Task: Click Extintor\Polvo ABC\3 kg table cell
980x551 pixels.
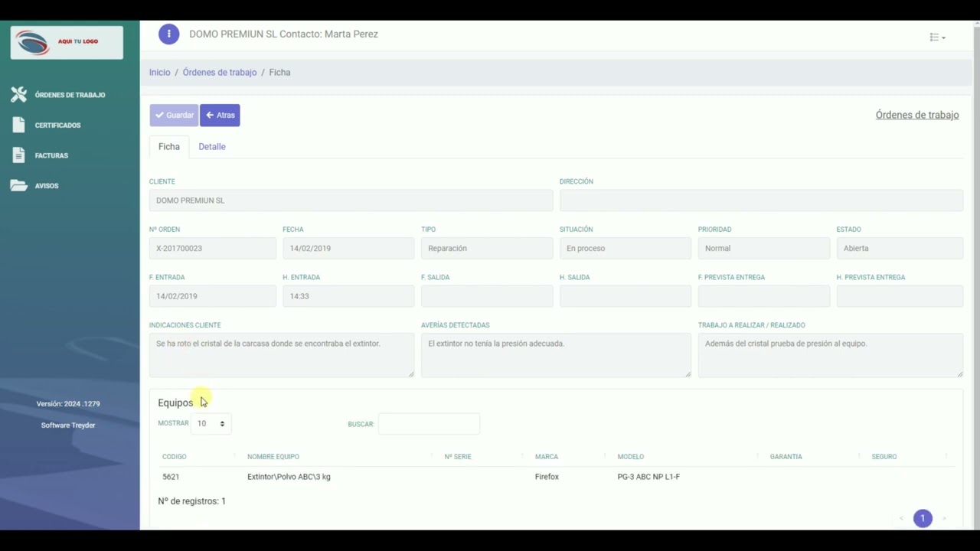Action: tap(289, 477)
